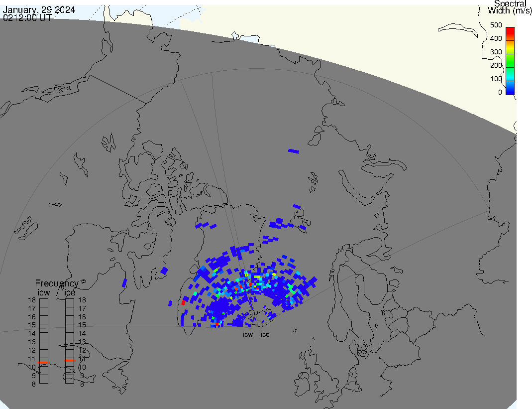Image resolution: width=532 pixels, height=409 pixels.
Task: Click the 200 label on the color scale
Action: point(496,65)
